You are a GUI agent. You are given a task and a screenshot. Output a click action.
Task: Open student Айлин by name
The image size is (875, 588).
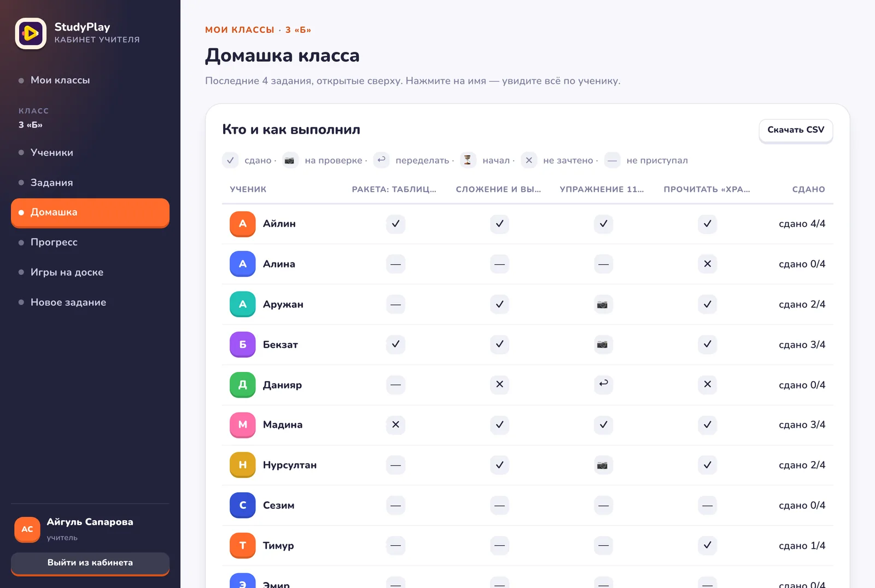pos(279,224)
